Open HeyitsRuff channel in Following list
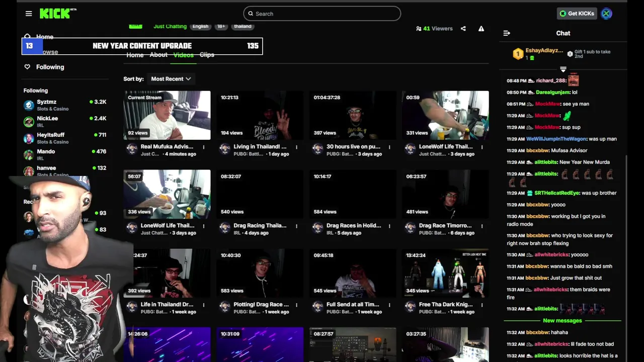This screenshot has height=362, width=644. click(x=65, y=138)
